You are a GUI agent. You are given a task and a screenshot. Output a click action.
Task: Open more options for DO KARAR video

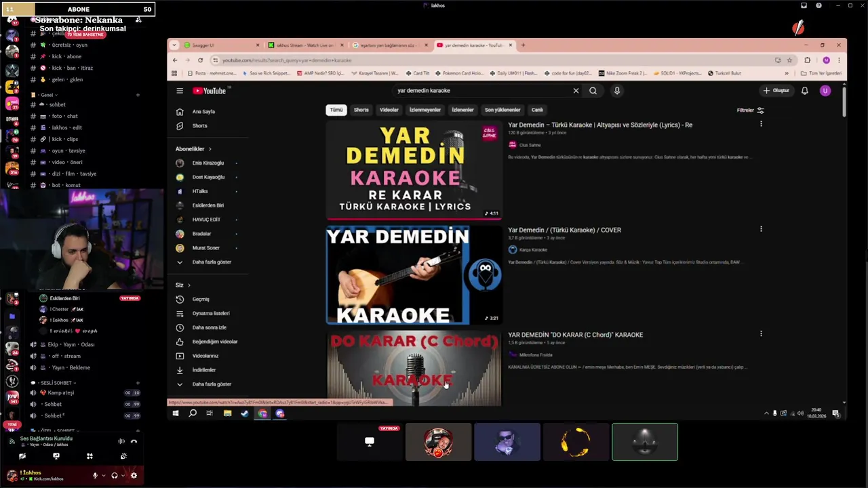click(761, 334)
